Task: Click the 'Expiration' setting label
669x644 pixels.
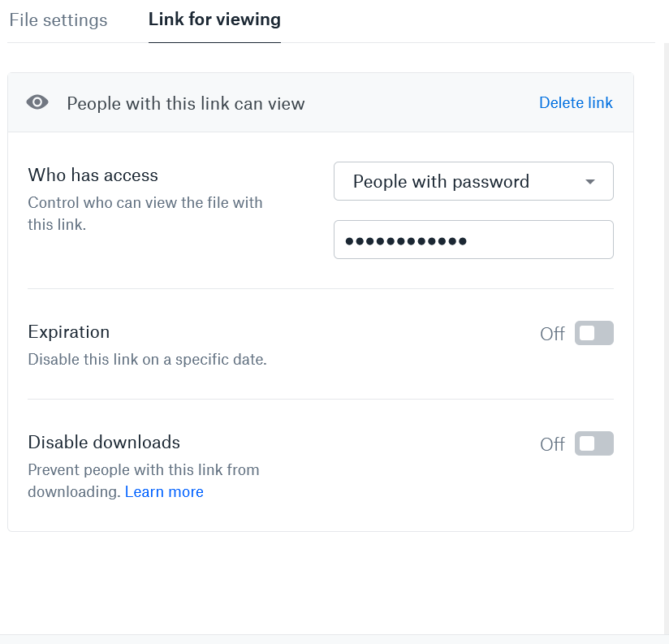Action: [x=69, y=331]
